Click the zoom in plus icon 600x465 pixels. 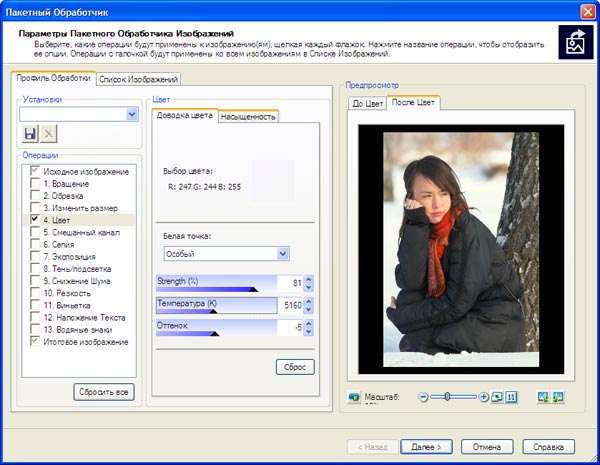[x=484, y=397]
